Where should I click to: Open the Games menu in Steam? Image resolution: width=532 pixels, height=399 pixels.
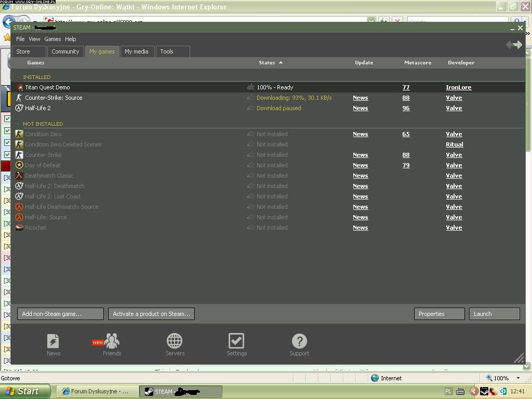(x=52, y=39)
